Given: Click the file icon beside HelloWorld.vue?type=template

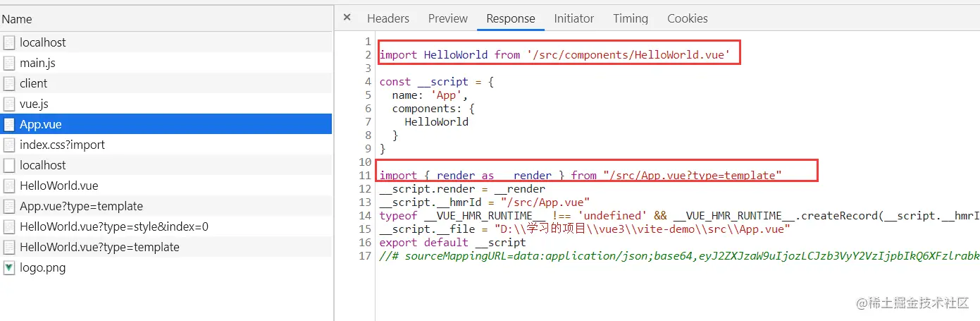Looking at the screenshot, I should 9,247.
